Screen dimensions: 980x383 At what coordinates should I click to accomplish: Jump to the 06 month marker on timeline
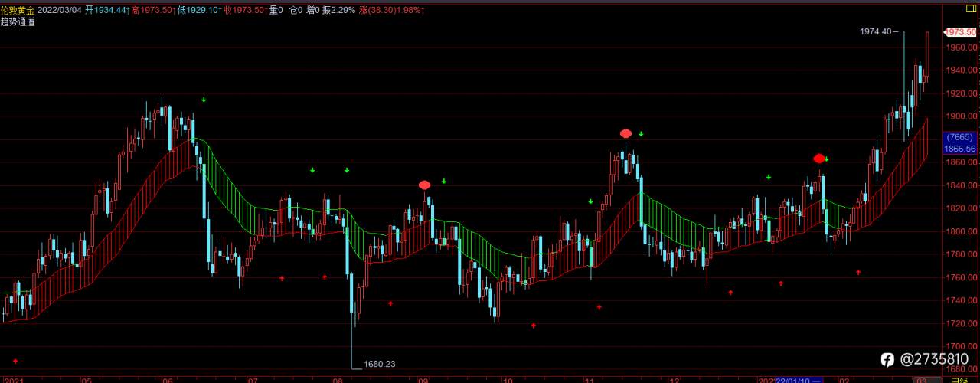168,379
